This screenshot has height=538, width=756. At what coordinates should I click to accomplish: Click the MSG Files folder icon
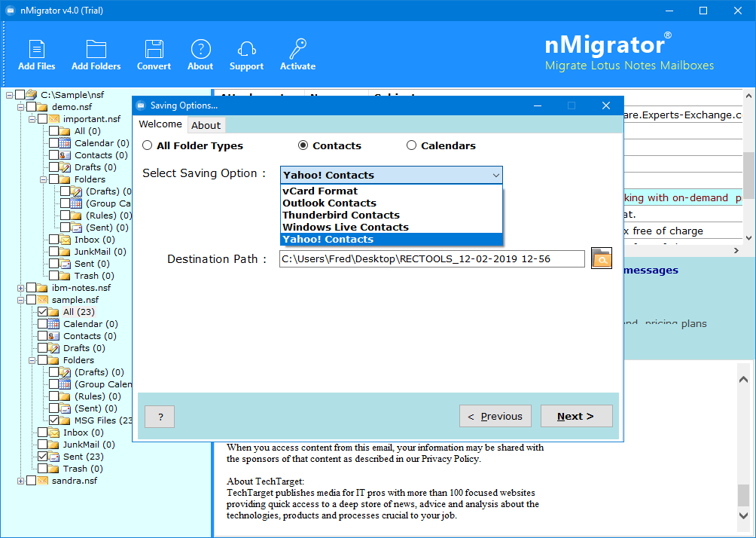(x=65, y=420)
